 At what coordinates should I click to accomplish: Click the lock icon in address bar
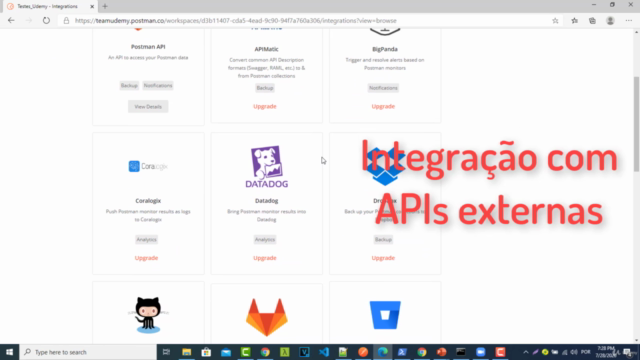66,20
